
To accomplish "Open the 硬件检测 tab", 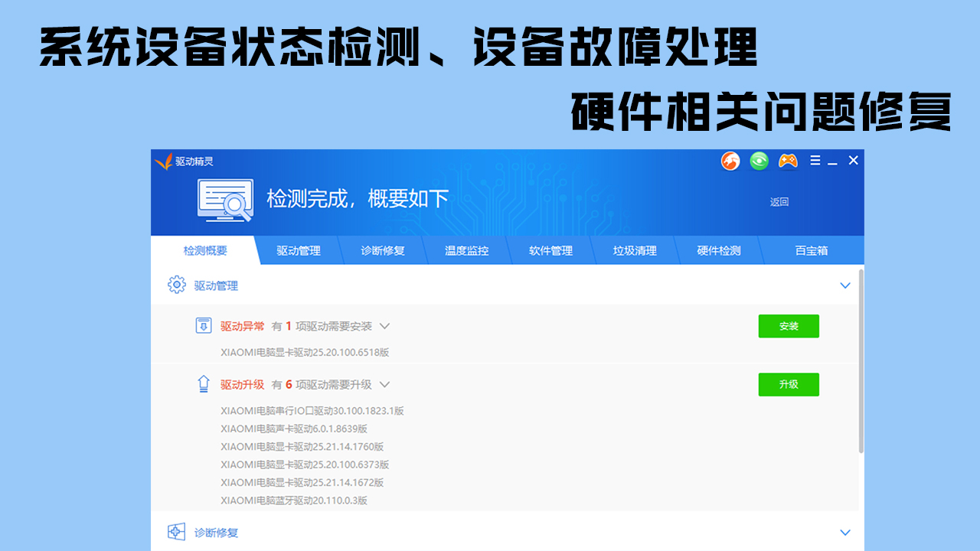I will tap(720, 249).
